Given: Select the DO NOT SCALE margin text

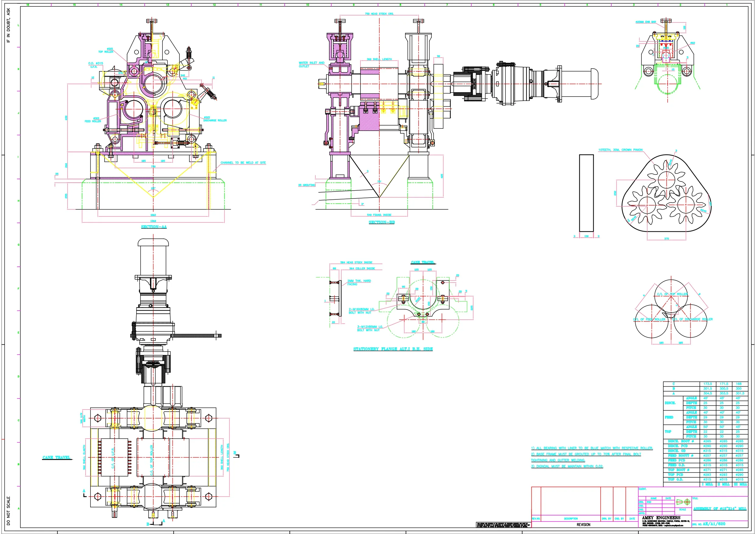Looking at the screenshot, I should 9,511.
